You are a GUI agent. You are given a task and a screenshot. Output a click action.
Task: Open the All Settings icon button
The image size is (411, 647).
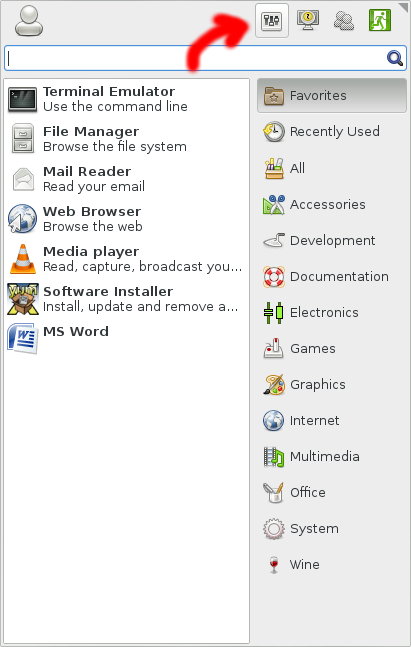[x=272, y=20]
